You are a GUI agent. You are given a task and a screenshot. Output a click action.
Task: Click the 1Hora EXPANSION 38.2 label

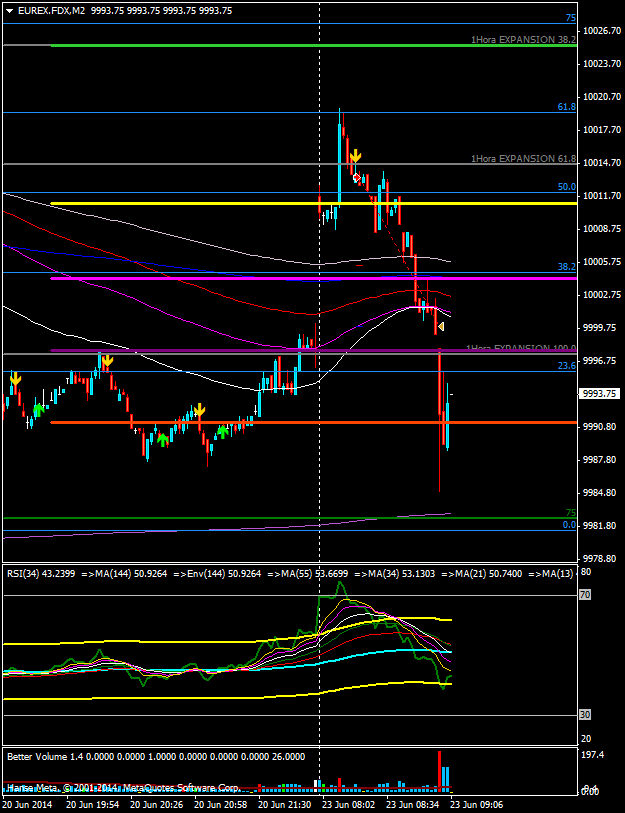point(523,40)
